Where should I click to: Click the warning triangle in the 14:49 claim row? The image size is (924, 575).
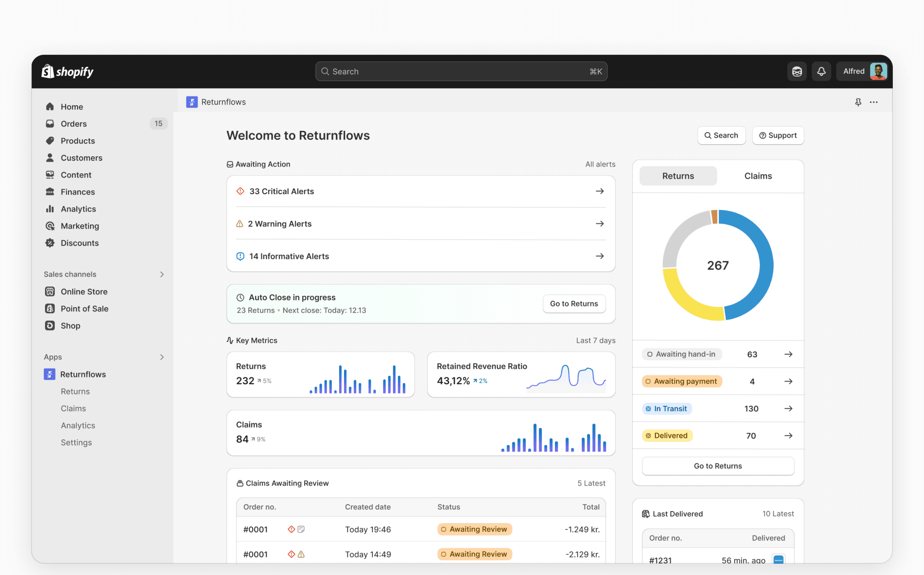click(x=301, y=555)
